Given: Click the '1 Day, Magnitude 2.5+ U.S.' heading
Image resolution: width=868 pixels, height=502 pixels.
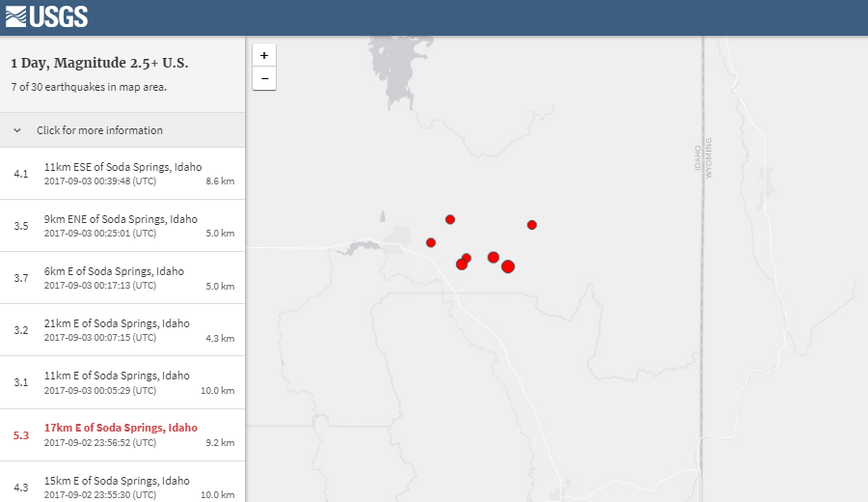Looking at the screenshot, I should point(99,63).
